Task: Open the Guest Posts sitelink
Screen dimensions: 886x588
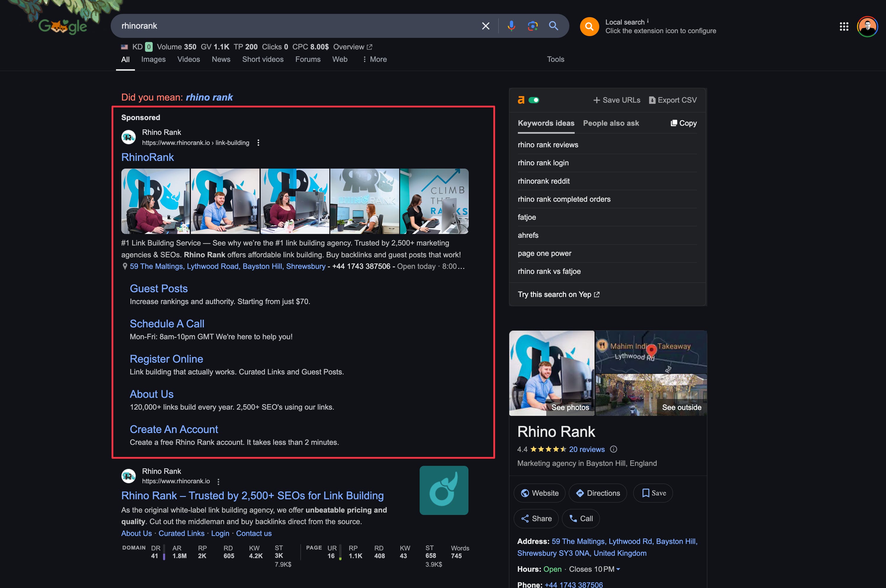Action: tap(158, 288)
